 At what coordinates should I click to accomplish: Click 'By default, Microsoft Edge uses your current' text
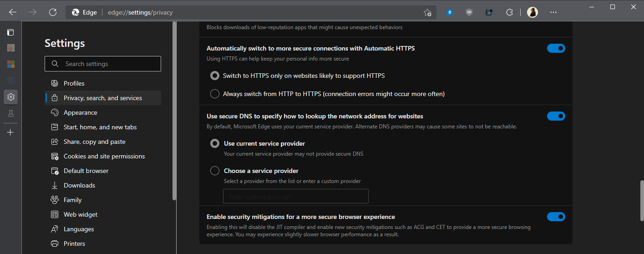[x=362, y=127]
